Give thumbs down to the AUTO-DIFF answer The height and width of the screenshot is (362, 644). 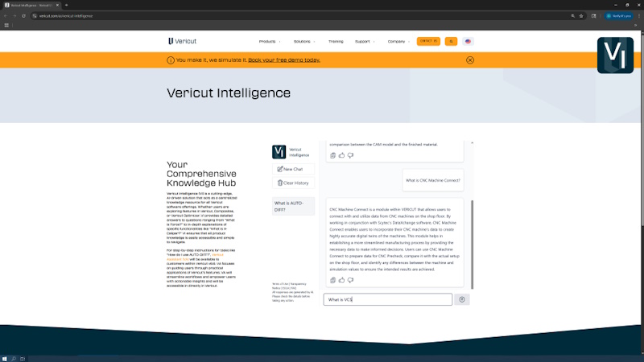pyautogui.click(x=350, y=155)
